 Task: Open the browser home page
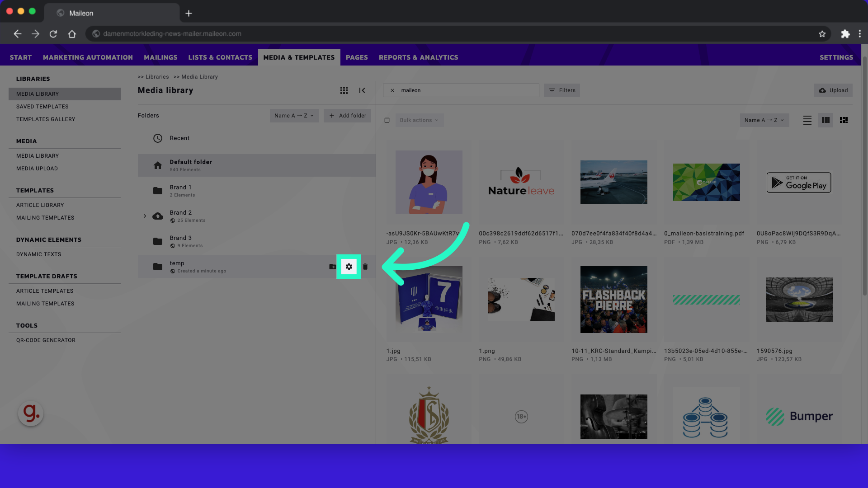click(72, 34)
